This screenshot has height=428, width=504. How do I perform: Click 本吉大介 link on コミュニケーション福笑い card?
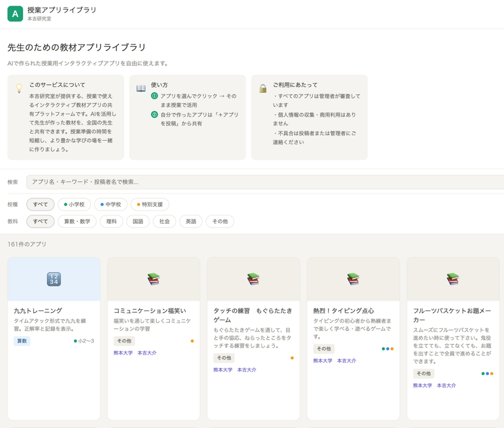(x=147, y=353)
